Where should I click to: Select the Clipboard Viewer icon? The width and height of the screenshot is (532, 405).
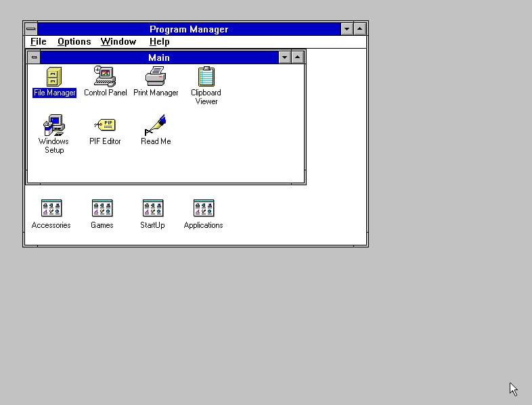(x=206, y=76)
